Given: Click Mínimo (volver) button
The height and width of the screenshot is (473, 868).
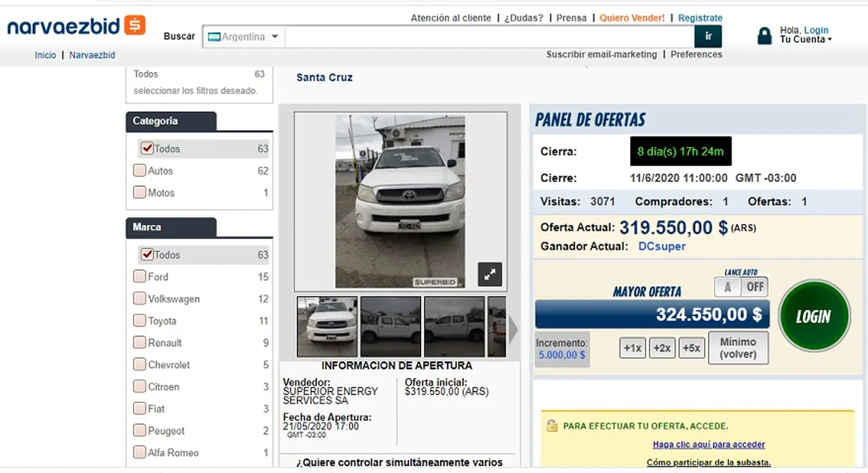Looking at the screenshot, I should (738, 348).
